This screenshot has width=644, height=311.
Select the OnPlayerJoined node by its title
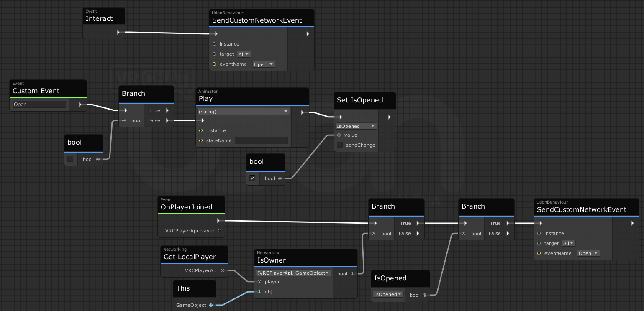pos(187,207)
